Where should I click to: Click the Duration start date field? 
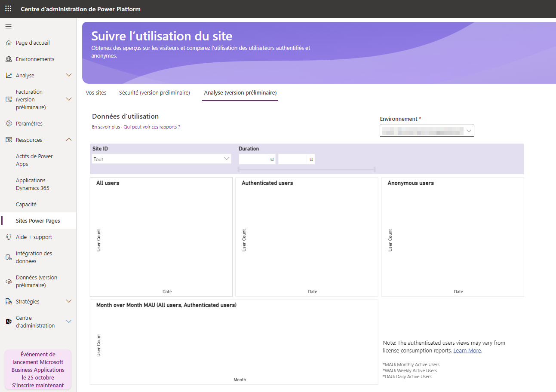(257, 159)
